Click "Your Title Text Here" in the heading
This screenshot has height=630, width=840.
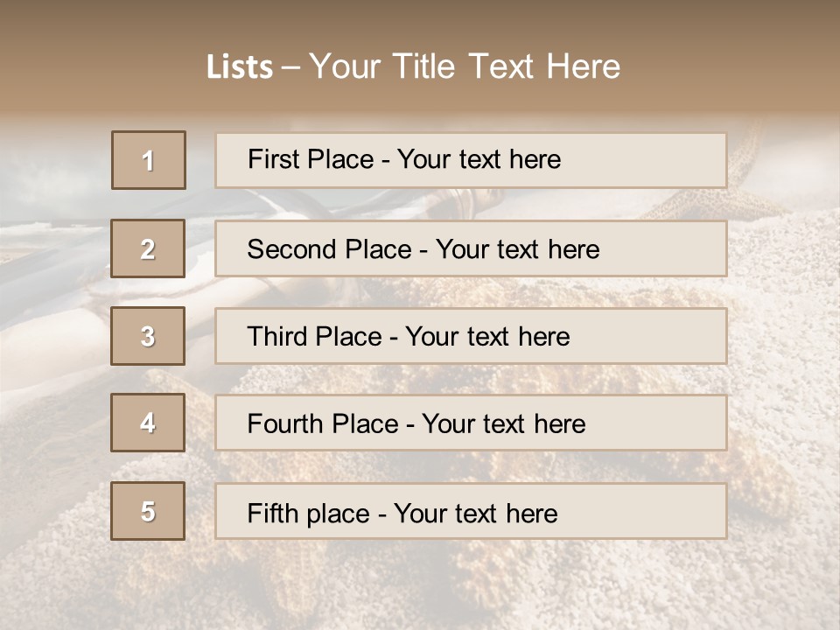coord(465,66)
